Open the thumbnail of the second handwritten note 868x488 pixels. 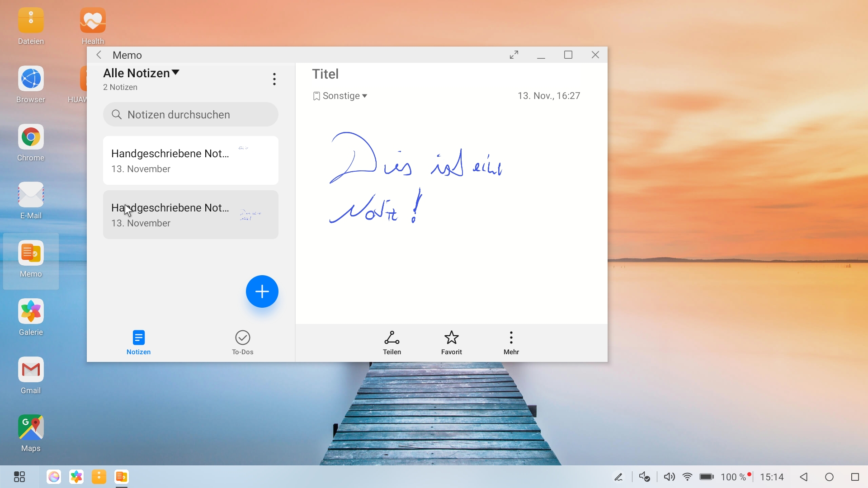pos(250,215)
